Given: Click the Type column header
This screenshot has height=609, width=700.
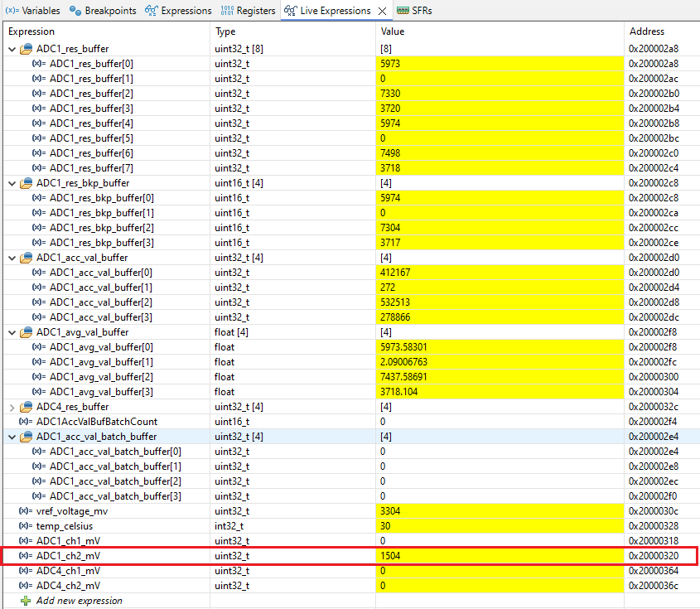Looking at the screenshot, I should (293, 31).
